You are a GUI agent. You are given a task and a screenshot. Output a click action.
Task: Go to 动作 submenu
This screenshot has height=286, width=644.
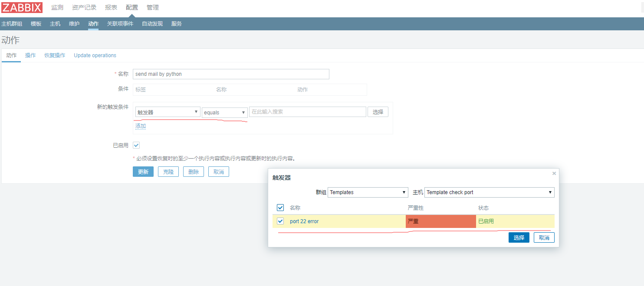click(93, 24)
